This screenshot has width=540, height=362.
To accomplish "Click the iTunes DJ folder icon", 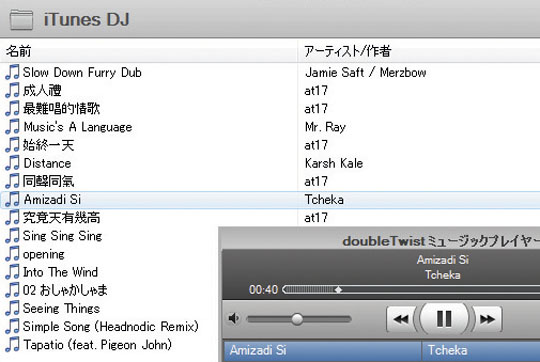I will point(21,20).
